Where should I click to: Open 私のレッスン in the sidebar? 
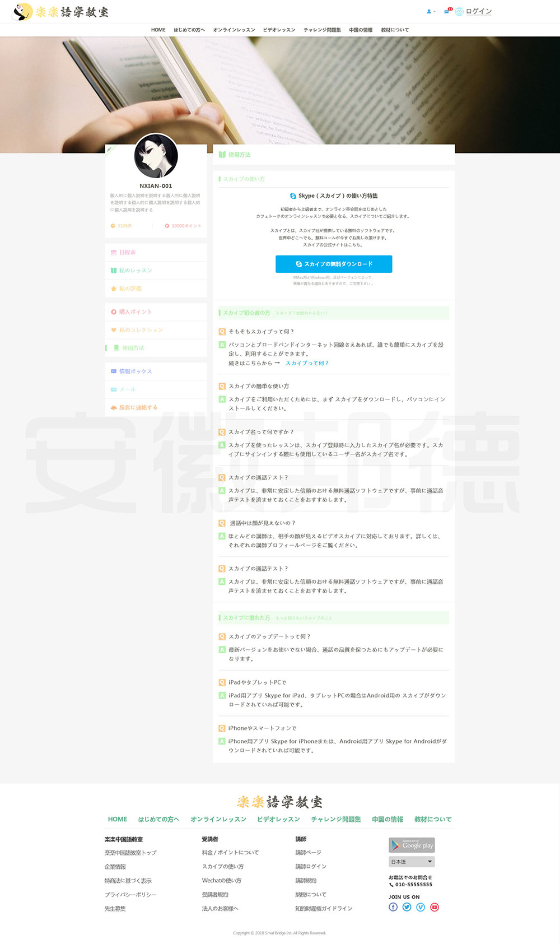(x=135, y=271)
